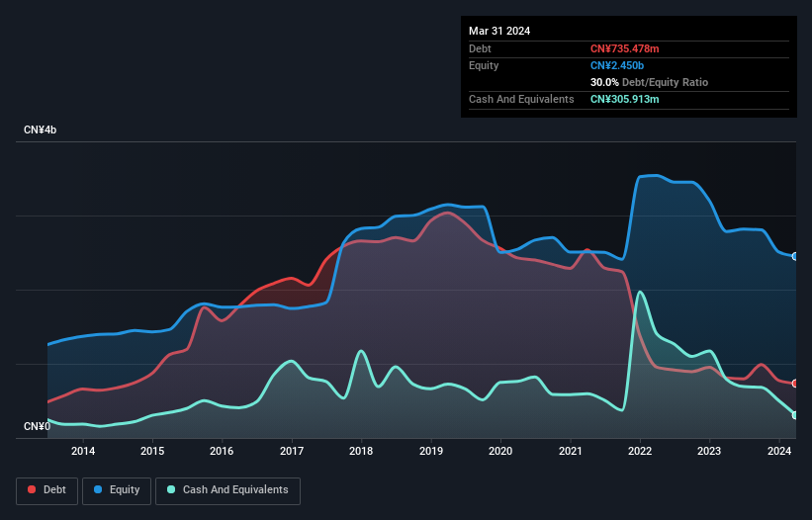Select the 2021 x-axis label

click(570, 451)
